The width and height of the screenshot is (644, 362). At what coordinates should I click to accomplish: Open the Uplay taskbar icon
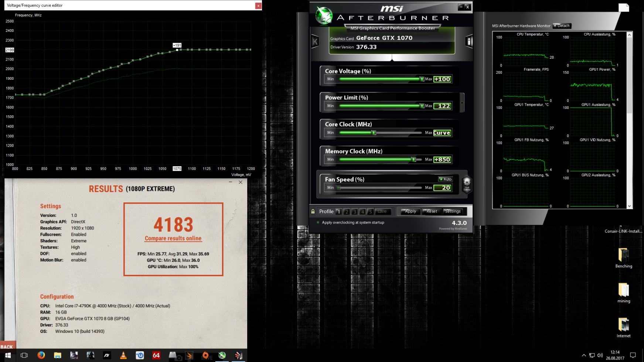[140, 355]
